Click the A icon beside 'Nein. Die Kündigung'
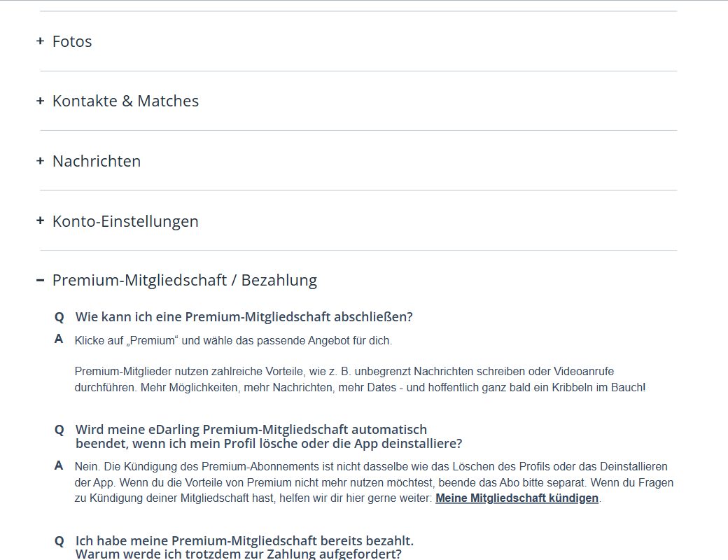Viewport: 728px width, 560px height. [x=59, y=465]
